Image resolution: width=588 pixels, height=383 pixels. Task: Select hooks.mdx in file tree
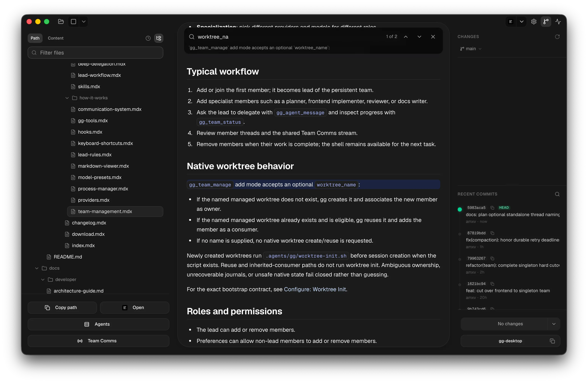pyautogui.click(x=90, y=132)
